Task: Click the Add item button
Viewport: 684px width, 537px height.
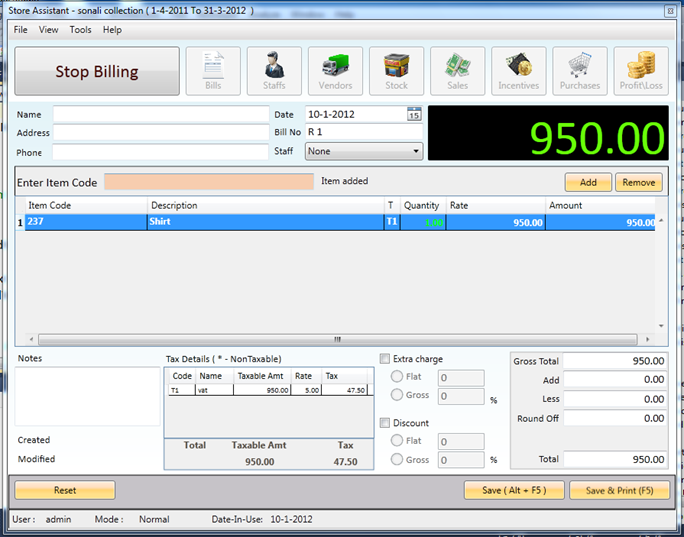Action: [x=588, y=182]
